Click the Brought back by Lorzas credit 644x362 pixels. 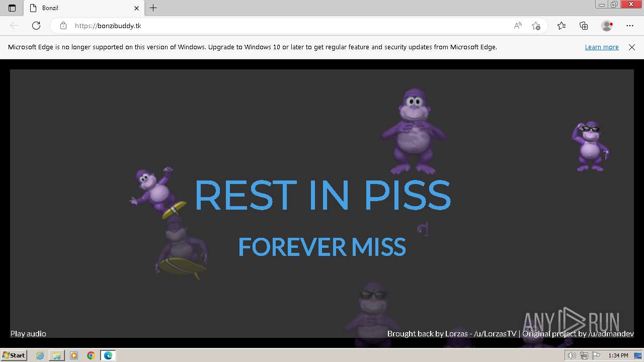(452, 333)
